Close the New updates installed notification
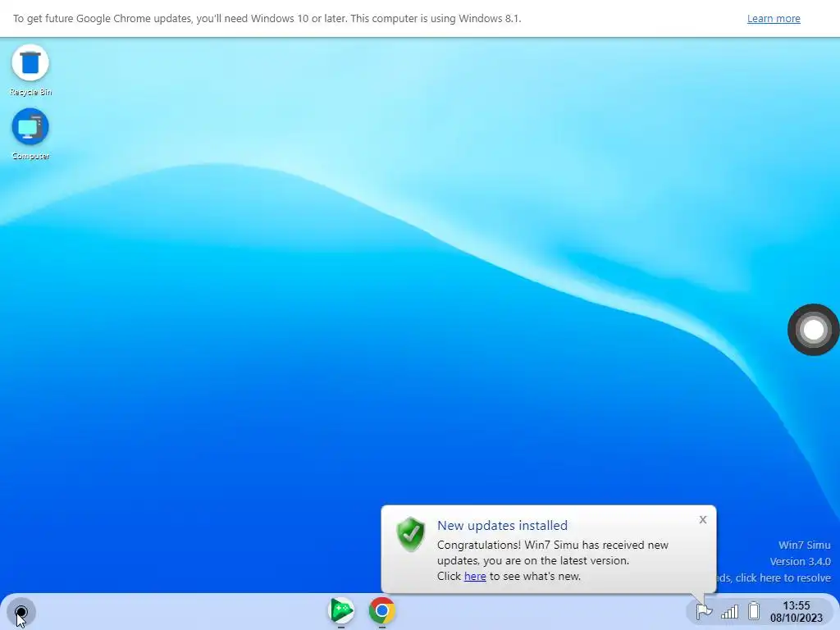The image size is (840, 630). 703,519
